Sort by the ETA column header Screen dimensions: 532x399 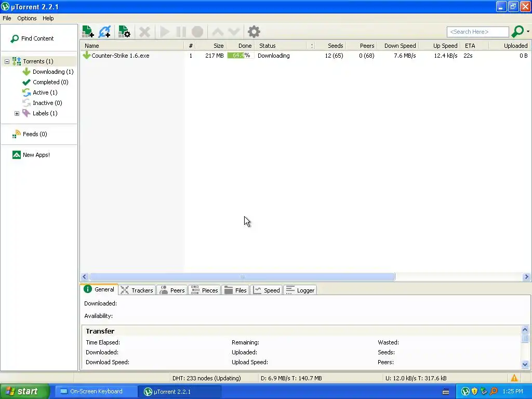point(475,46)
